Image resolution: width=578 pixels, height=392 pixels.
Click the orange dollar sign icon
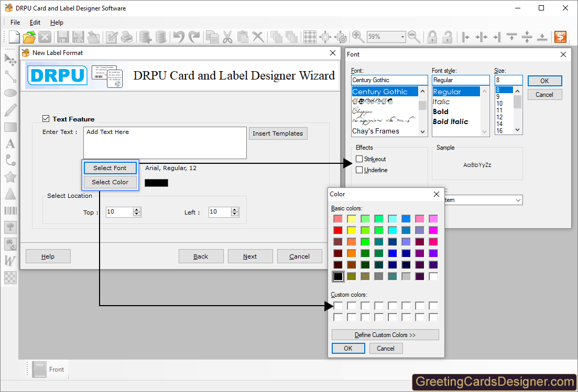coord(560,37)
